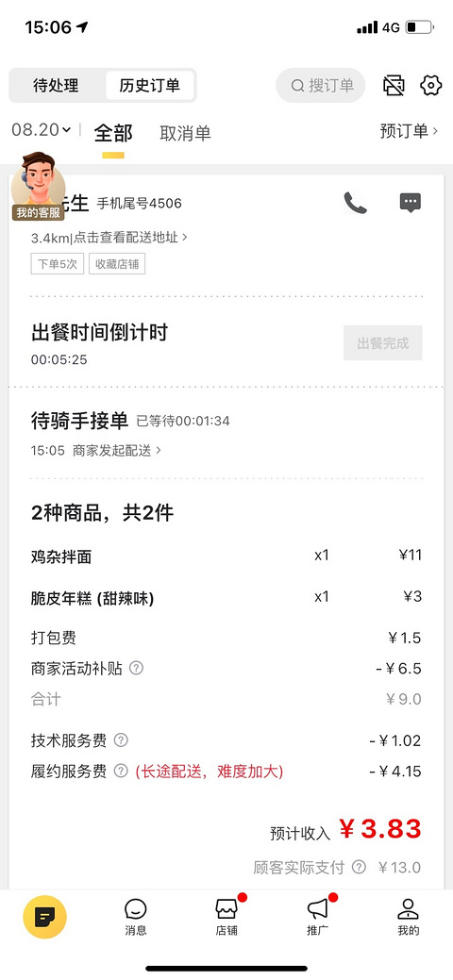Switch to 待处理 segment
Screen dimensions: 453x980
point(57,86)
